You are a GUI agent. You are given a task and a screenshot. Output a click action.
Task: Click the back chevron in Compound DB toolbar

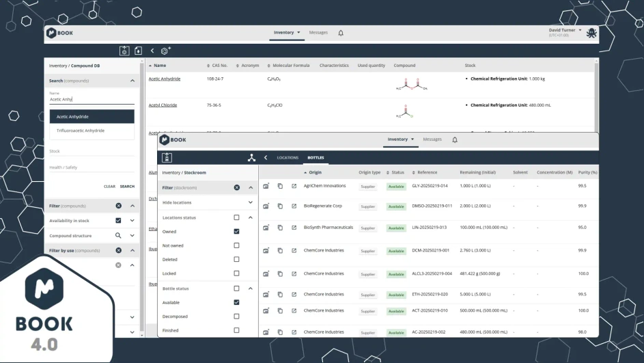coord(152,51)
